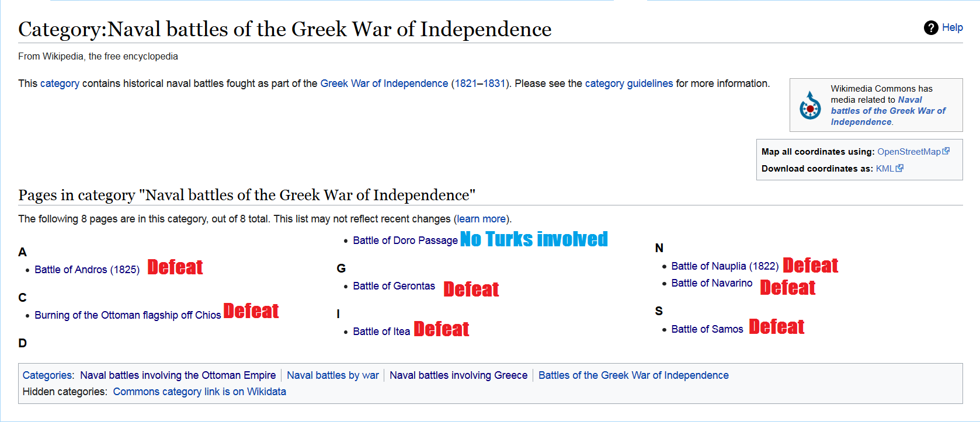Open the category guidelines link
The image size is (980, 422).
[x=628, y=83]
